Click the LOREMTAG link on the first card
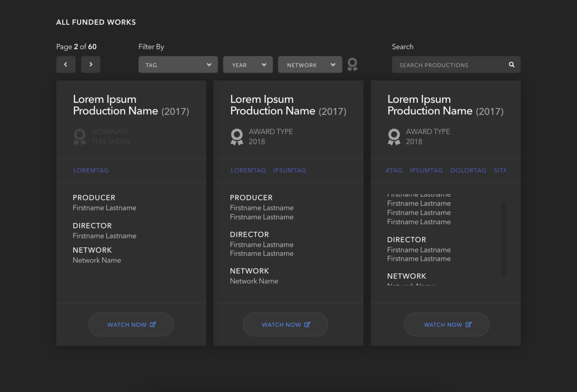Viewport: 577px width, 392px height. tap(91, 170)
